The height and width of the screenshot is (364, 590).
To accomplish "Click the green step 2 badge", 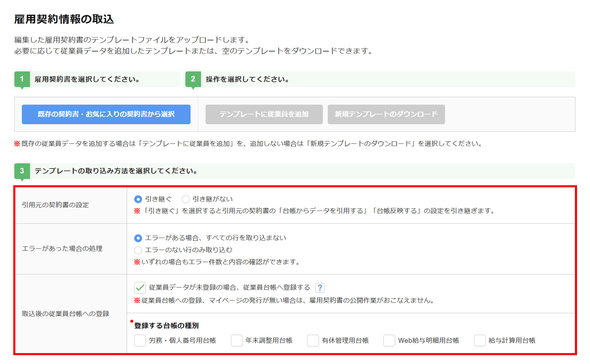I will pyautogui.click(x=193, y=79).
